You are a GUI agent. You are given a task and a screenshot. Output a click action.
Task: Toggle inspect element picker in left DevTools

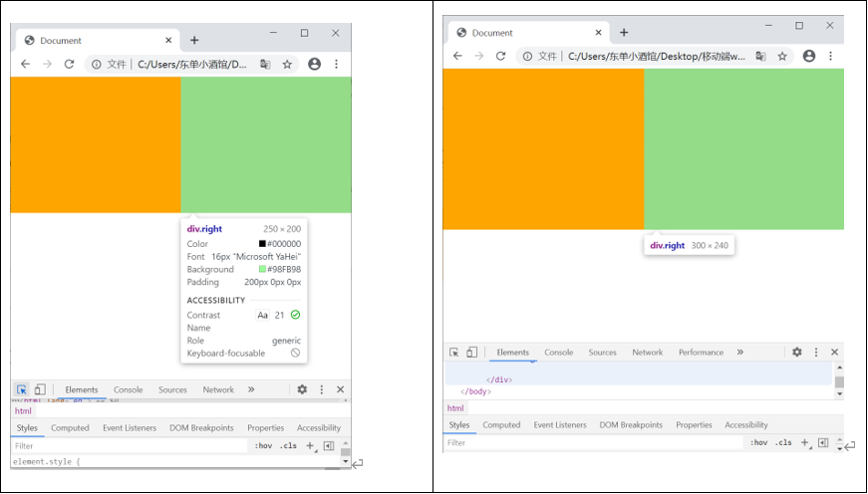coord(22,389)
